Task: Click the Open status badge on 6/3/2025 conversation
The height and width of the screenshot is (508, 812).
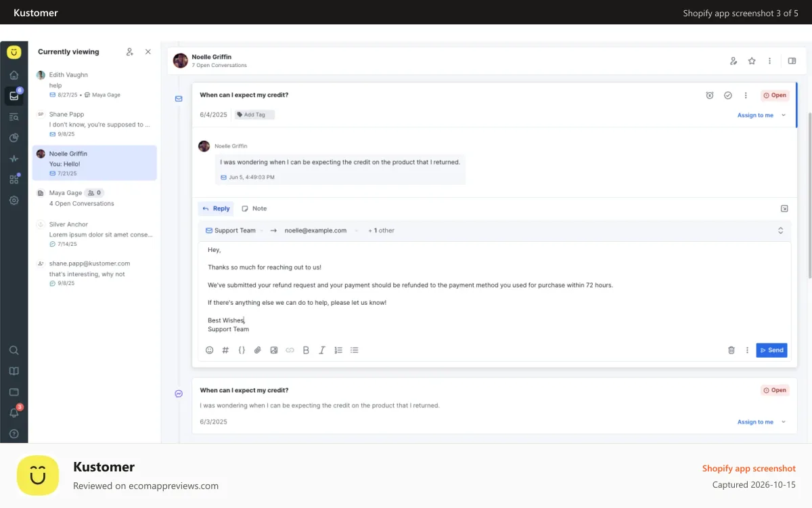Action: tap(775, 390)
